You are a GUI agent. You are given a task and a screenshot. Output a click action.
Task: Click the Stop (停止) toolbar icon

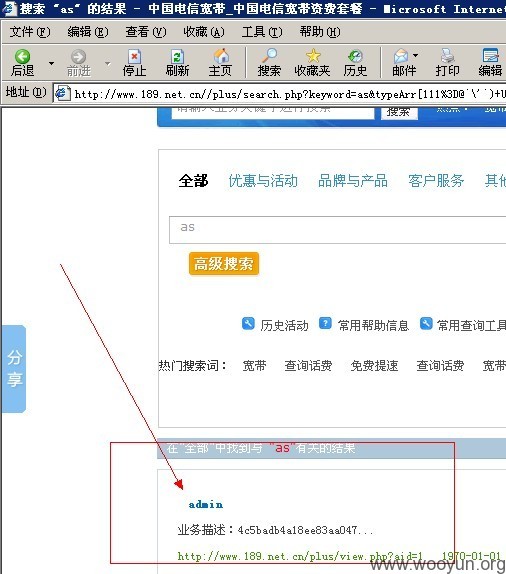tap(134, 57)
